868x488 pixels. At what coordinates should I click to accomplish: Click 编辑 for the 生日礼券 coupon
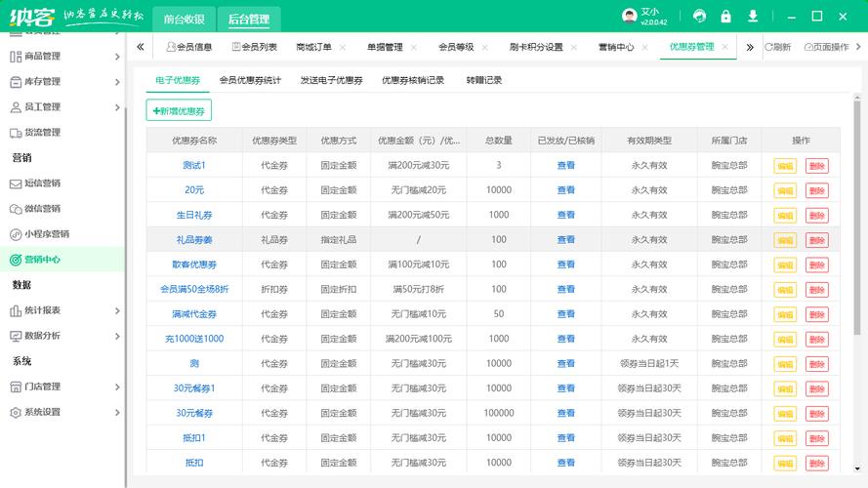point(785,216)
